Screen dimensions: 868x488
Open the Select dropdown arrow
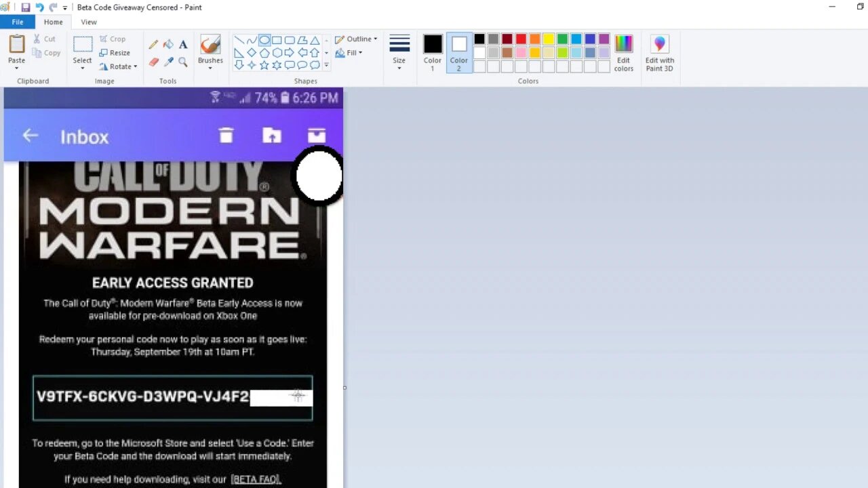[x=82, y=68]
